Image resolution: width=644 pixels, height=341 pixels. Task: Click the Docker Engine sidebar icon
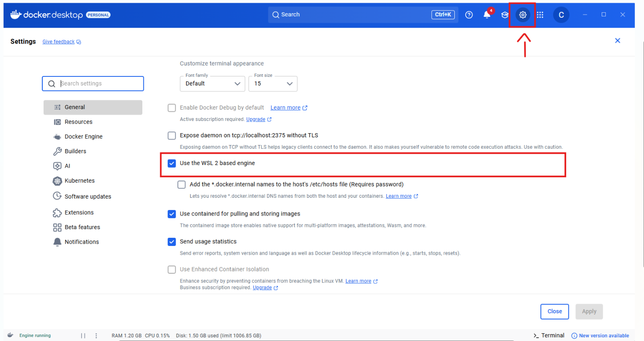click(x=57, y=136)
